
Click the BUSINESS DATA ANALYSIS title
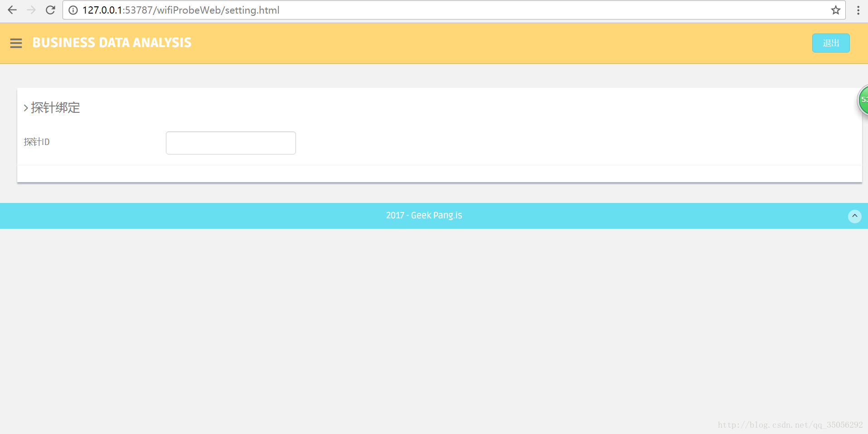(112, 43)
